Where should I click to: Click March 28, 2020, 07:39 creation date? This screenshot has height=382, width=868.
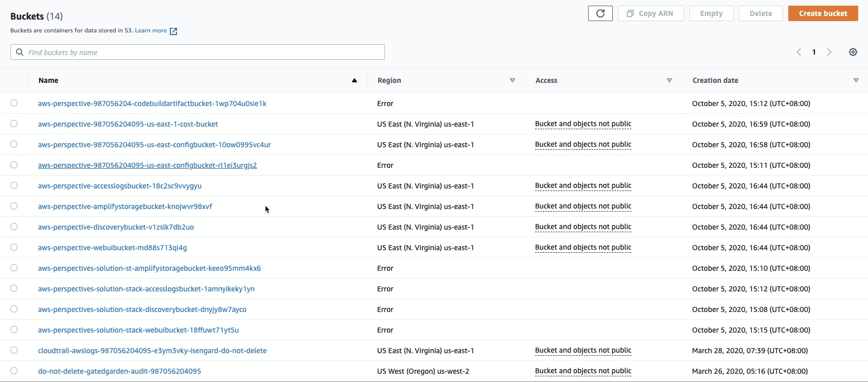pyautogui.click(x=750, y=351)
